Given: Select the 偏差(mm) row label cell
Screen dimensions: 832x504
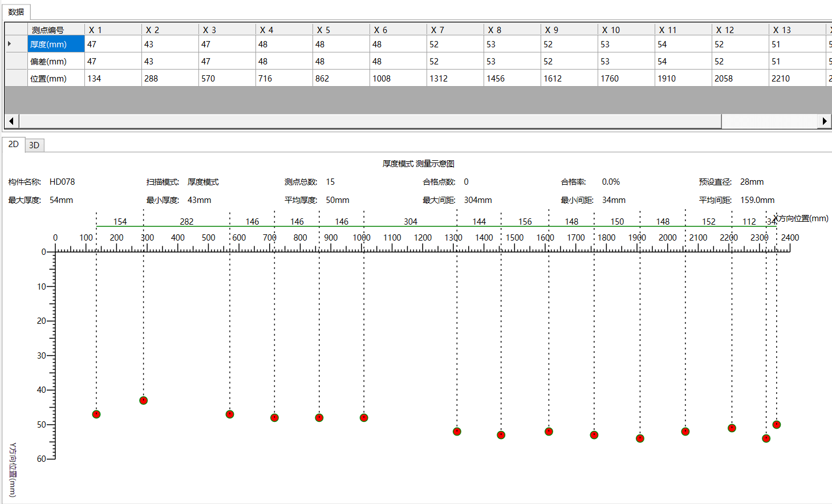Looking at the screenshot, I should click(x=56, y=61).
